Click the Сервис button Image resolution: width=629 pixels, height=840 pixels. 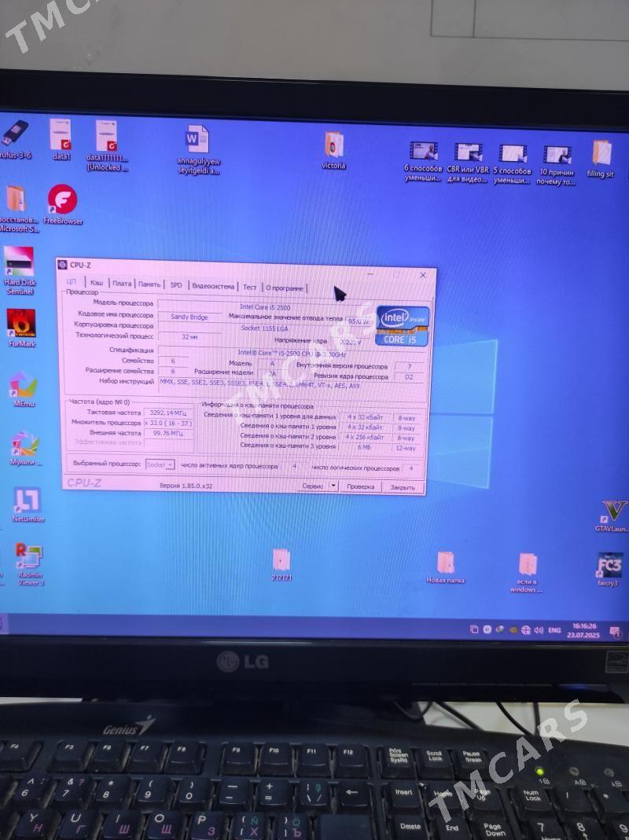[x=313, y=486]
